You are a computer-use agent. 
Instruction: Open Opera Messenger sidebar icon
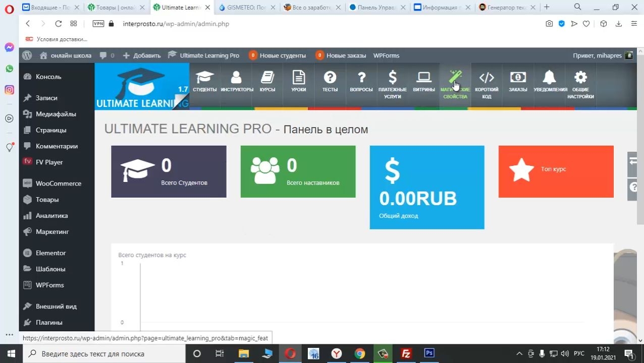(9, 47)
